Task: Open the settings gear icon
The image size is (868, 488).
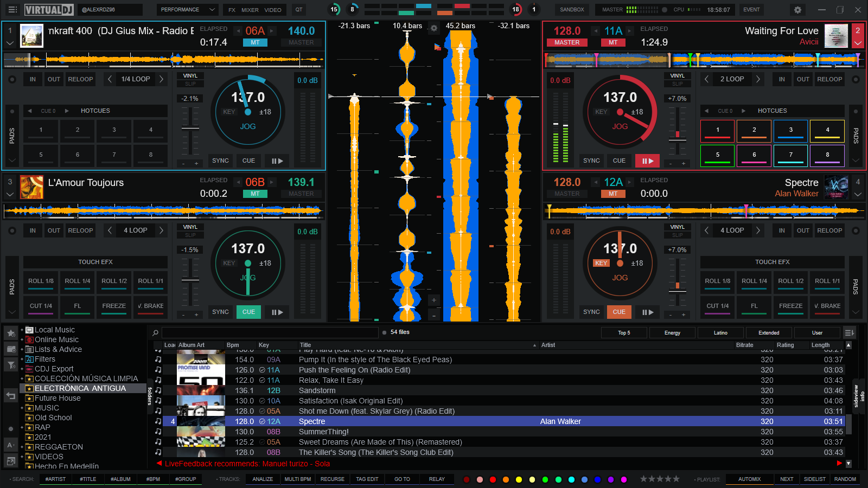Action: [797, 10]
